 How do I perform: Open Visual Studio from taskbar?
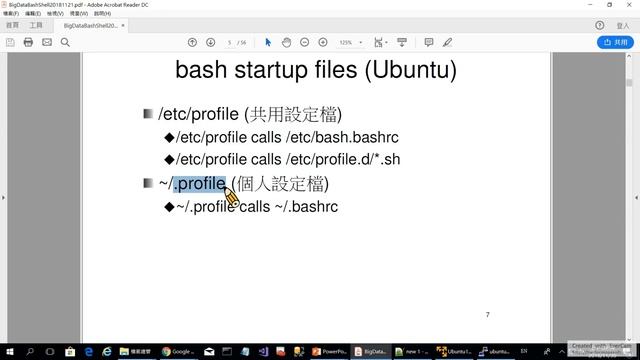263,351
